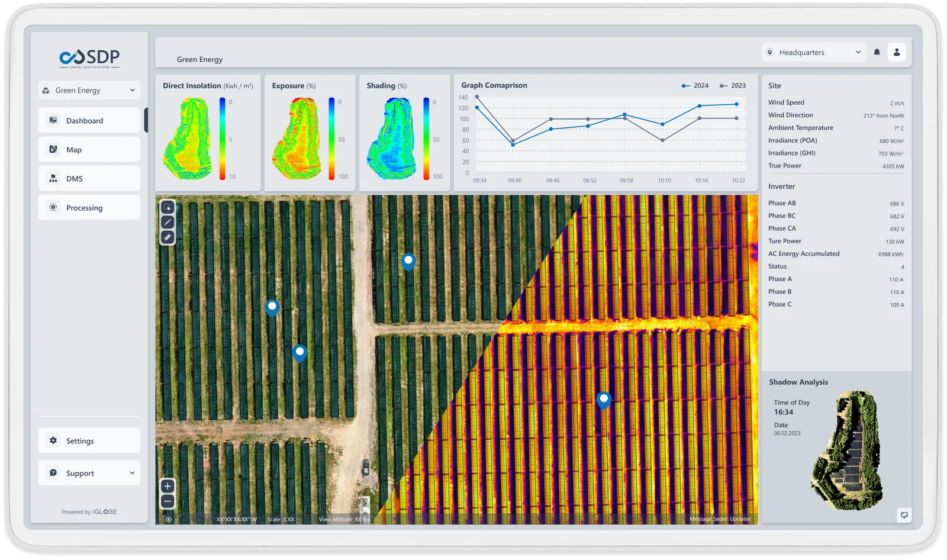Go to the Map section
The height and width of the screenshot is (560, 947).
click(x=89, y=150)
